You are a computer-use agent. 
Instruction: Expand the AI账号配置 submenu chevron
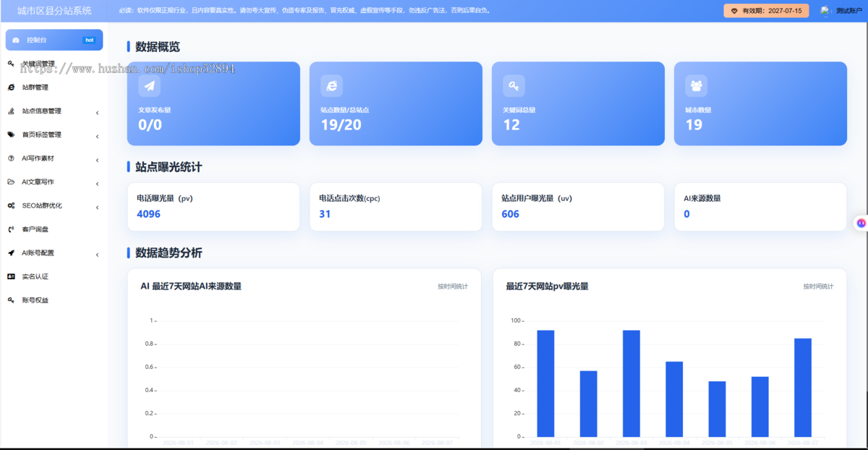pyautogui.click(x=97, y=253)
